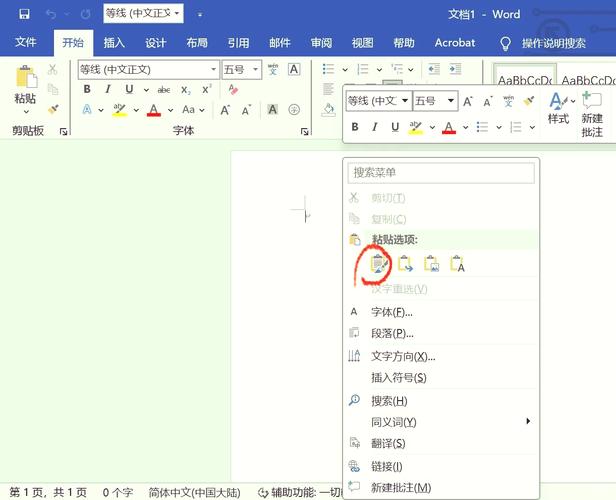Switch to the 设计 tab

coord(156,42)
